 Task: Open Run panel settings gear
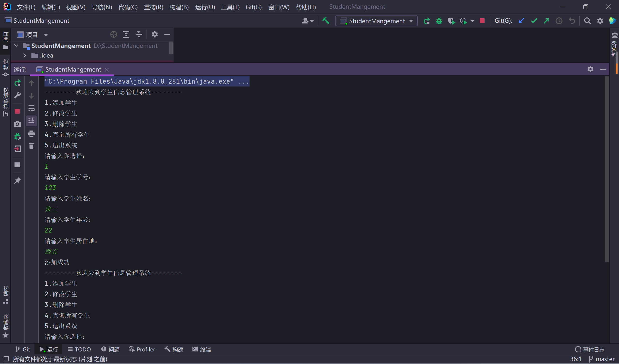coord(590,69)
